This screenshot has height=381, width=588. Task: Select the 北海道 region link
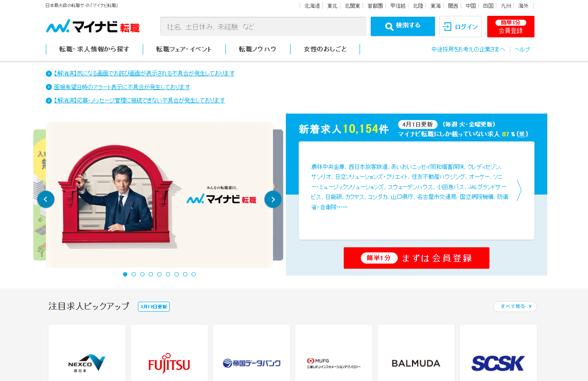[312, 6]
